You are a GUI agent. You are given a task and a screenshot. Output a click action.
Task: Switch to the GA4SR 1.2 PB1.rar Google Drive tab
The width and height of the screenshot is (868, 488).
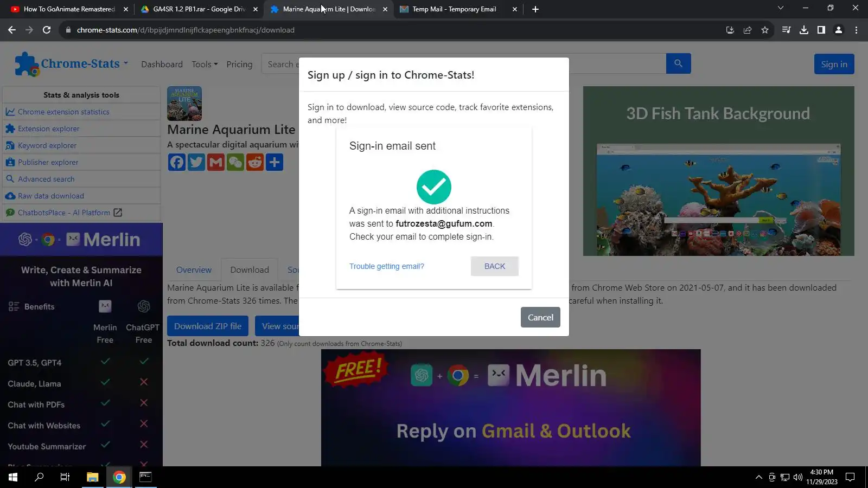199,9
